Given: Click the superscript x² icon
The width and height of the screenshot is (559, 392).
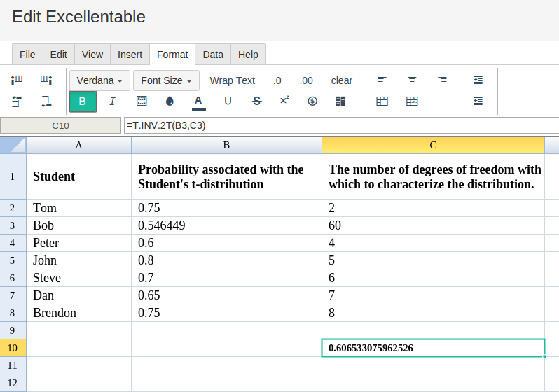Looking at the screenshot, I should coord(284,101).
